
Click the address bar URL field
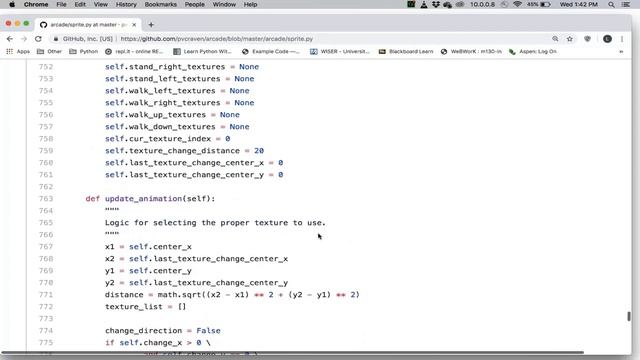[216, 39]
